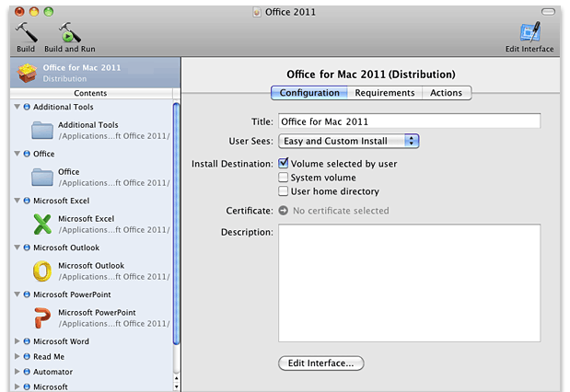This screenshot has width=570, height=392.
Task: Expand the Microsoft Word group
Action: (x=17, y=341)
